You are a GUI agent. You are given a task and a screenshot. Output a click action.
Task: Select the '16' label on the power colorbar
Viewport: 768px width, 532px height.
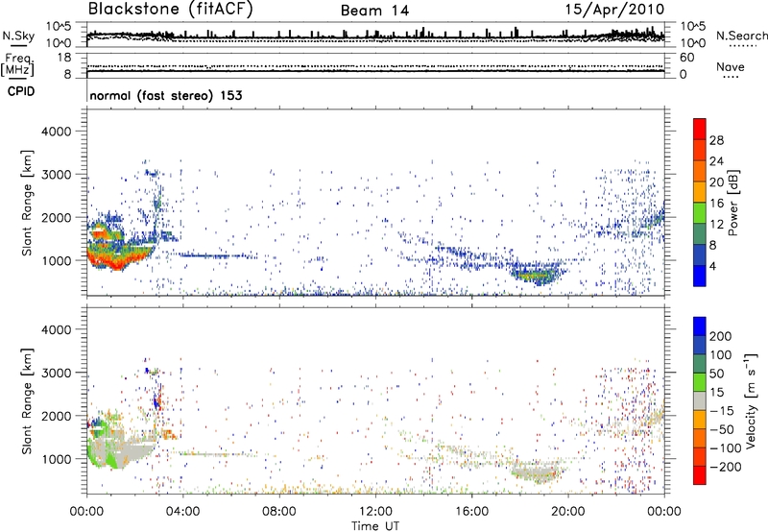point(716,204)
